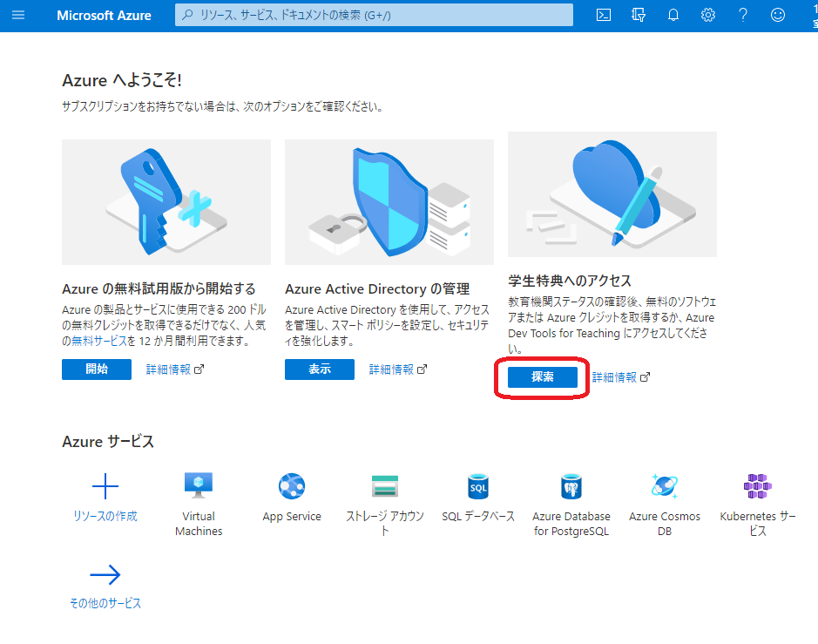Open the SQL database icon
The height and width of the screenshot is (644, 818).
478,486
